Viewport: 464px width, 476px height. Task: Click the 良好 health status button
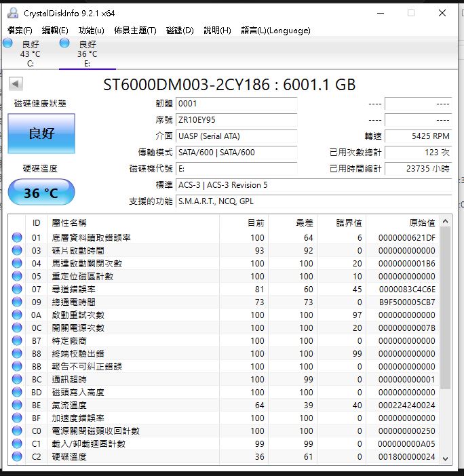tap(41, 134)
